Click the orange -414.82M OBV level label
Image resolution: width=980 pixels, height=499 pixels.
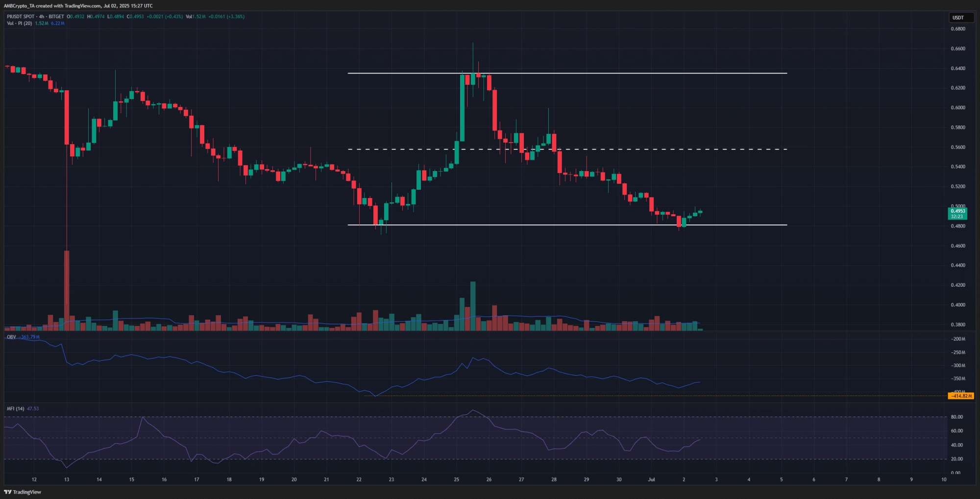click(961, 396)
